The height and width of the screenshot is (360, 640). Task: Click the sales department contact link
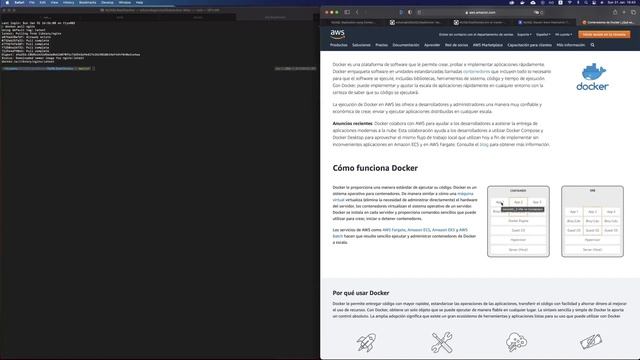tap(476, 35)
